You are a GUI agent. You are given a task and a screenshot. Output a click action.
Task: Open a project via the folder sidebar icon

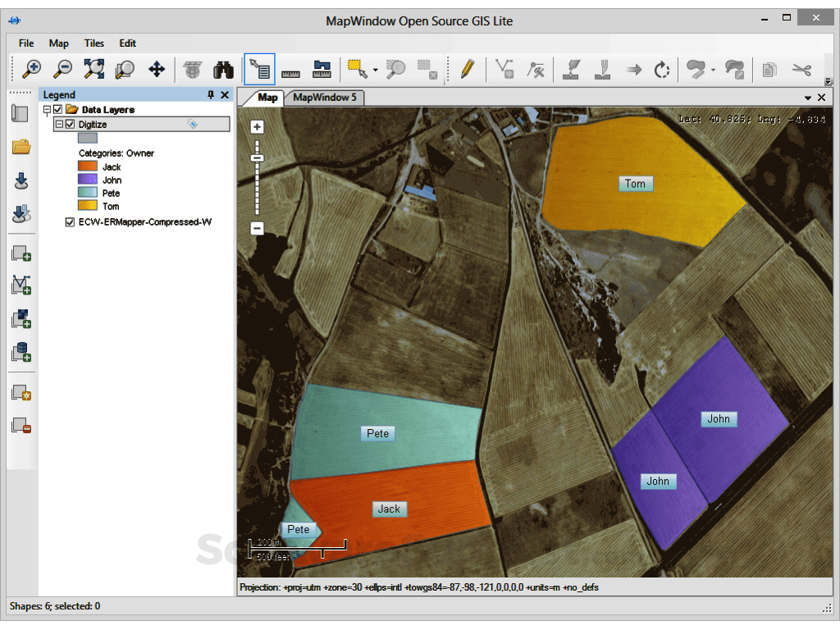pyautogui.click(x=21, y=148)
